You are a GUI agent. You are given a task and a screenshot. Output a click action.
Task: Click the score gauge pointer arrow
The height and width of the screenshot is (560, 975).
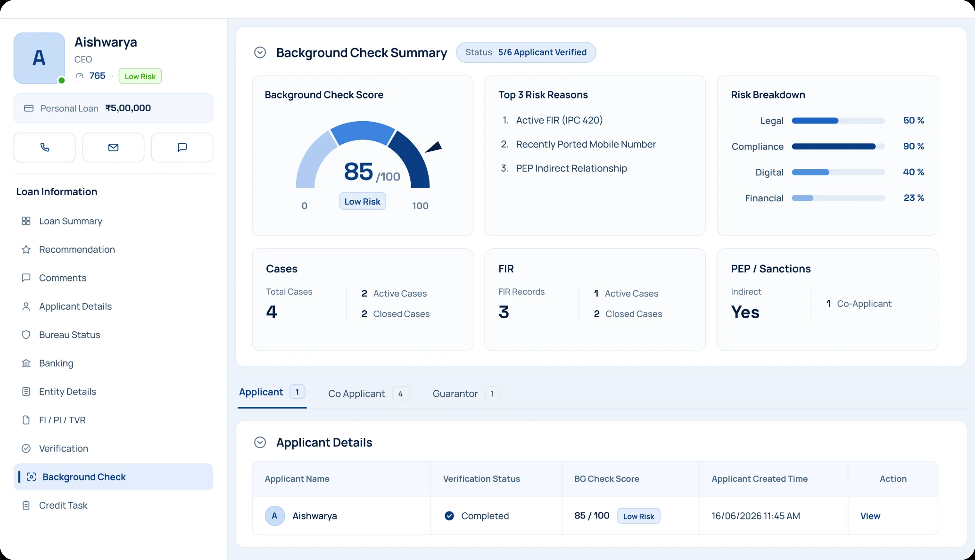coord(434,147)
